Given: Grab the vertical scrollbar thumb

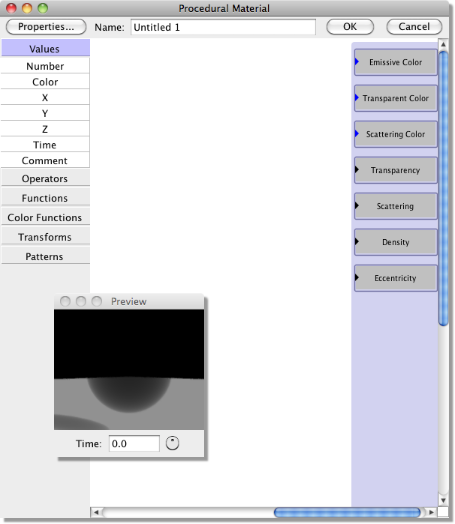Looking at the screenshot, I should 443,188.
